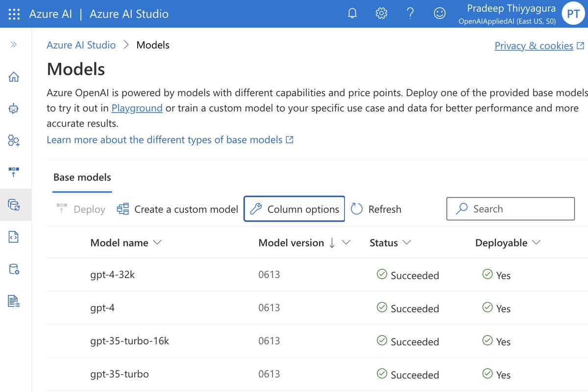Open the shapes-plus icon in sidebar
Image resolution: width=588 pixels, height=392 pixels.
pyautogui.click(x=14, y=141)
